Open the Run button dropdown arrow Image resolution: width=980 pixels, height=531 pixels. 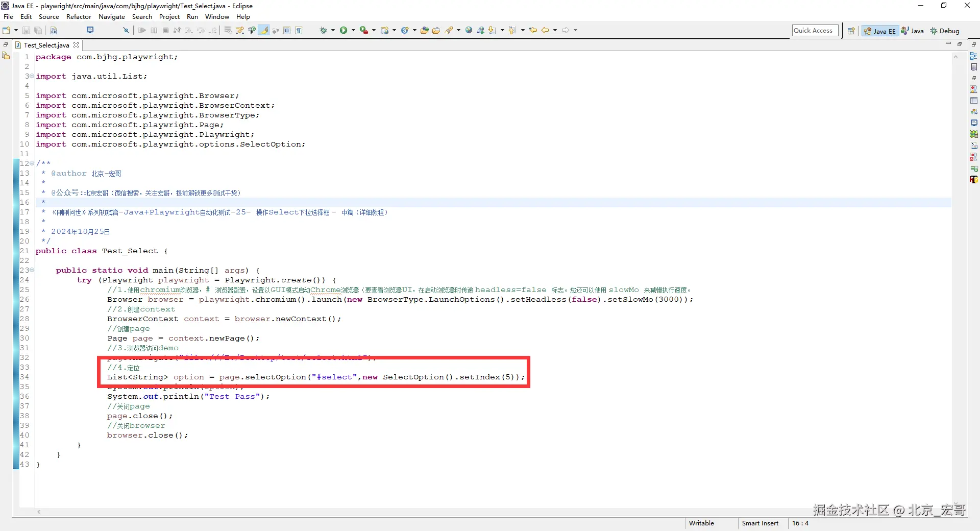(x=353, y=31)
